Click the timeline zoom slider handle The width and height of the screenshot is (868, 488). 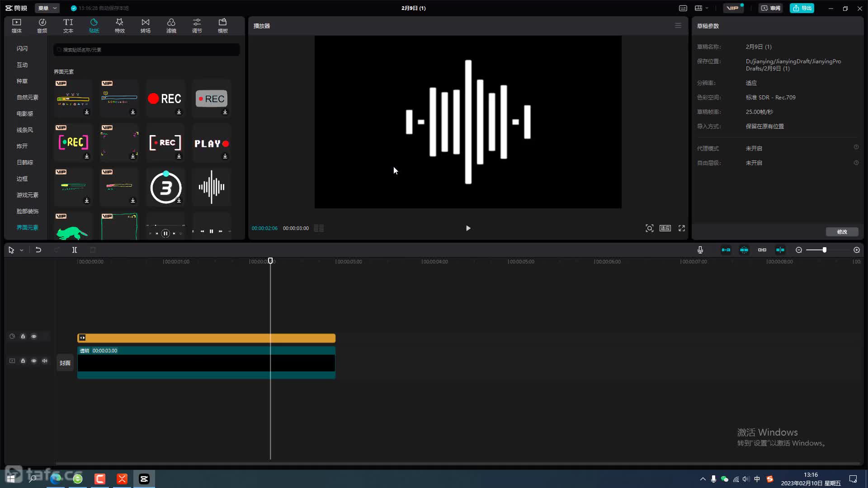click(825, 250)
